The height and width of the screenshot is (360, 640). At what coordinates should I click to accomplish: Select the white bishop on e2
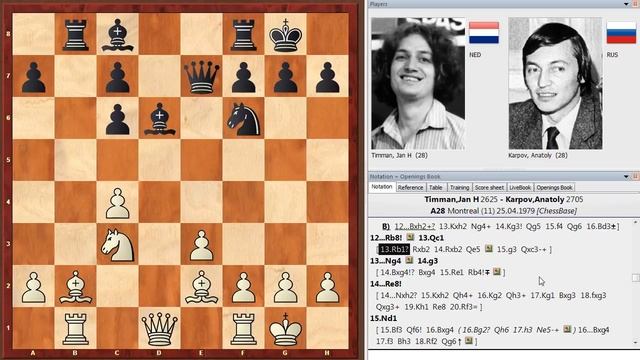202,287
